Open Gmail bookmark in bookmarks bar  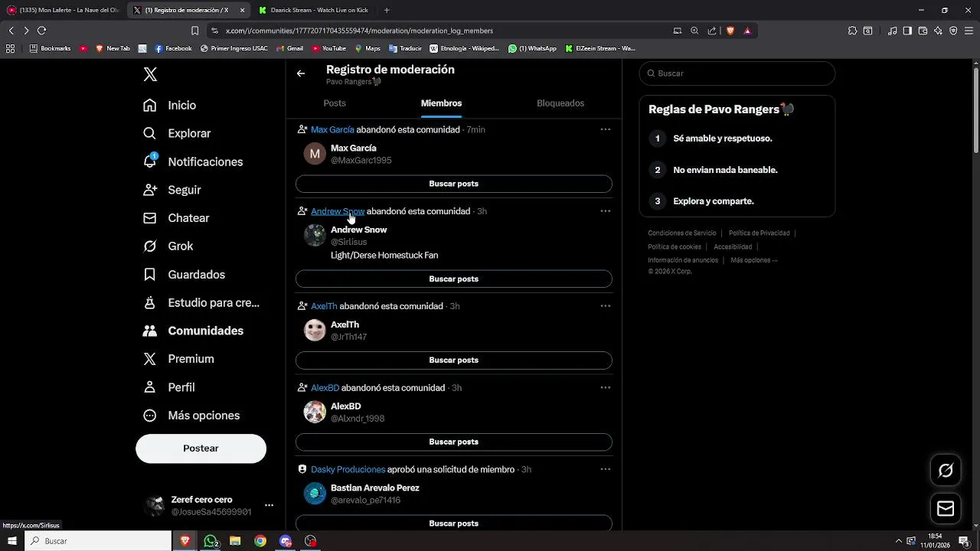pyautogui.click(x=289, y=48)
